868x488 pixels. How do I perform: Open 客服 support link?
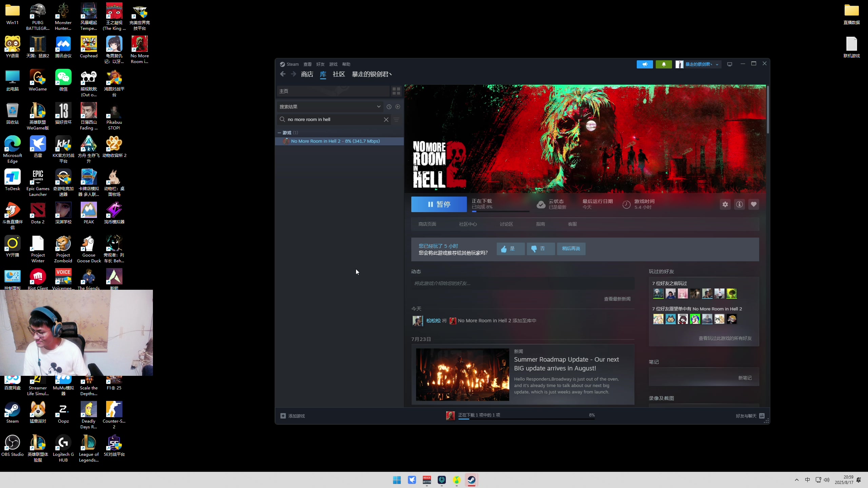tap(572, 224)
